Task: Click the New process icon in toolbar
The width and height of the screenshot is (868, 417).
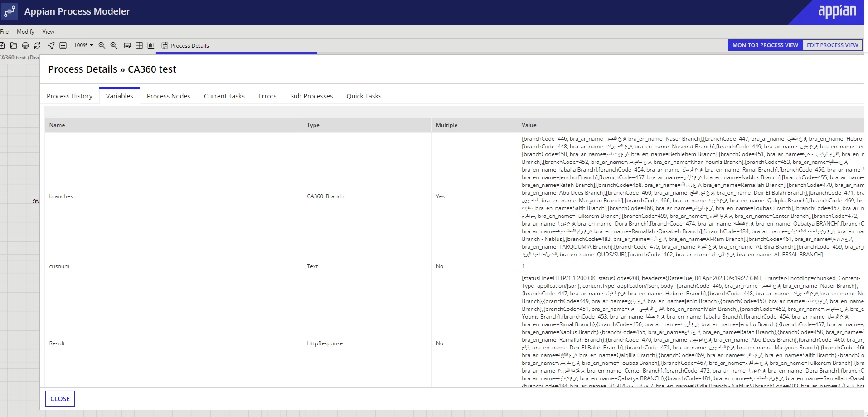Action: click(x=2, y=45)
